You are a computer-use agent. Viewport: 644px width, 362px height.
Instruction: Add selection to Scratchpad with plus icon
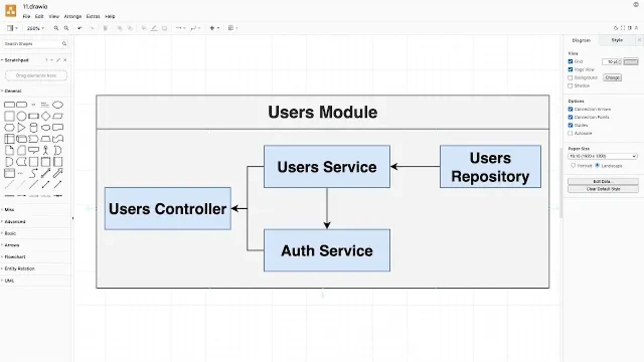tap(52, 60)
